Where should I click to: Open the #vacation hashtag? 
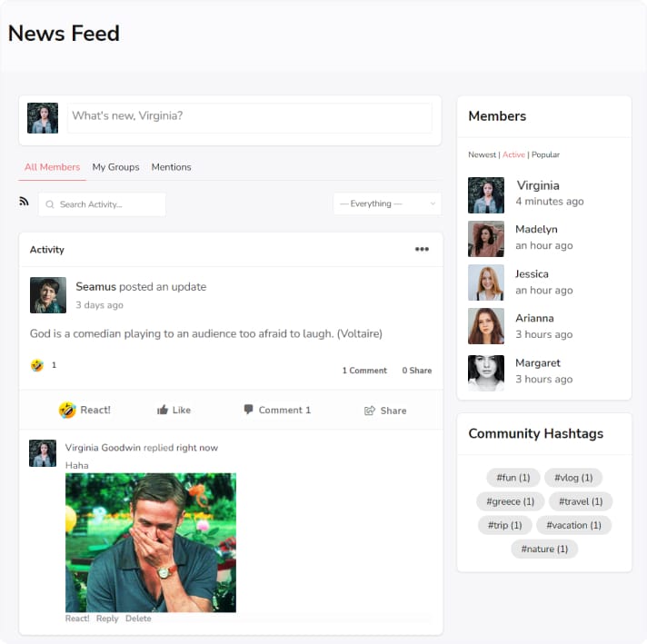pos(573,525)
